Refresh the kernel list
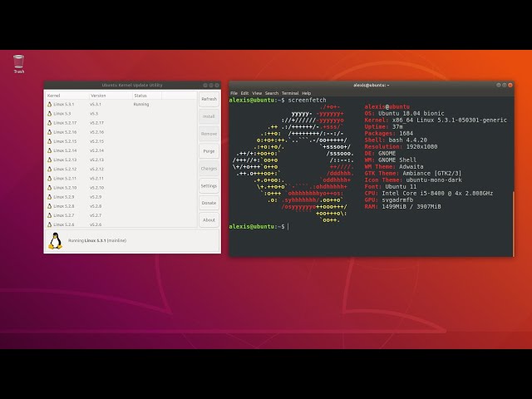This screenshot has height=399, width=532. (209, 99)
